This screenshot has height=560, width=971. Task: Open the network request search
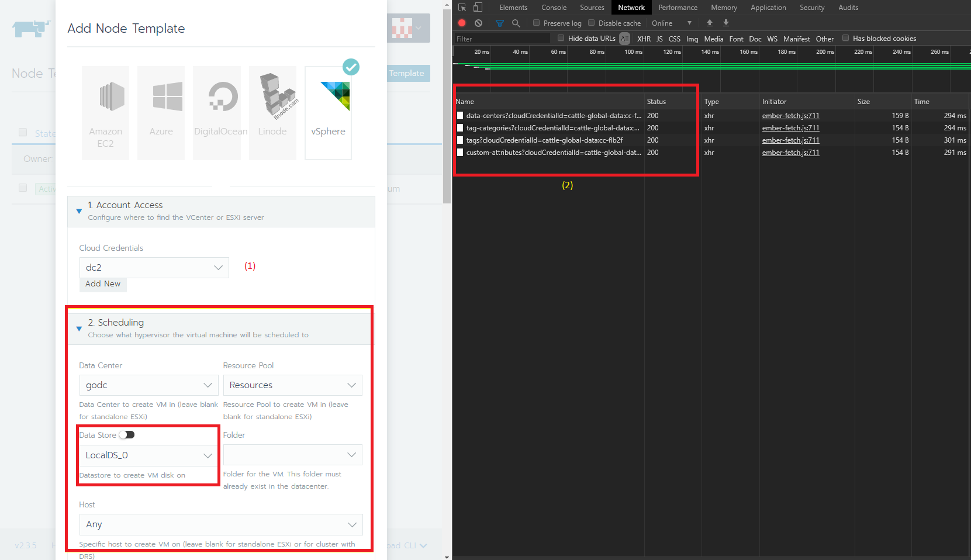[516, 23]
